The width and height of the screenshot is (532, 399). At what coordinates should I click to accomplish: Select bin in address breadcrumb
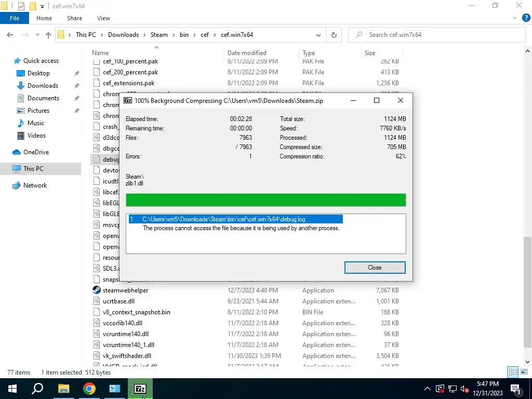pyautogui.click(x=184, y=35)
